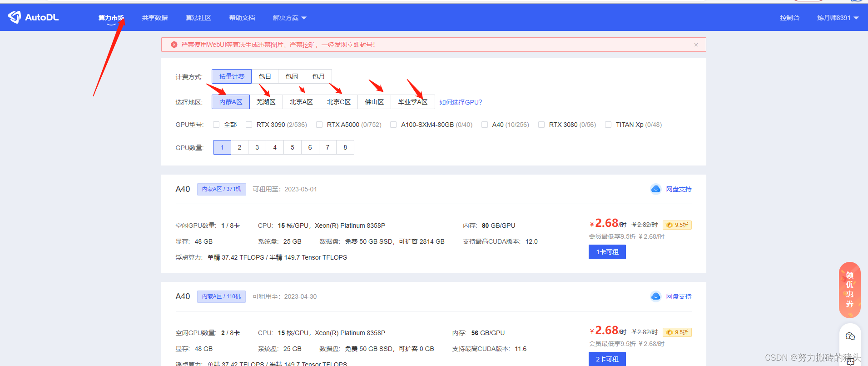This screenshot has height=366, width=868.
Task: Click the 9.5折 badge on the first A40 card
Action: click(x=677, y=225)
